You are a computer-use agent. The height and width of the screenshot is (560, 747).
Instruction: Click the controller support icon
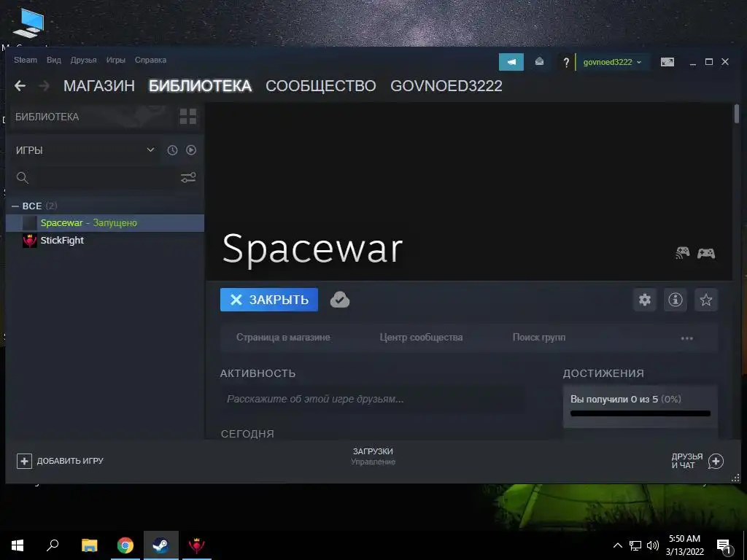coord(706,253)
